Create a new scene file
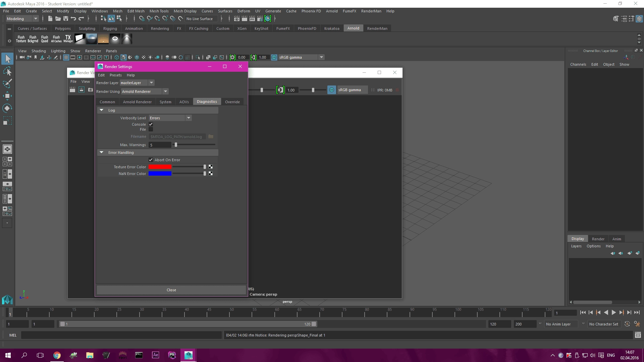Screen dimensions: 644x362 [x=50, y=19]
